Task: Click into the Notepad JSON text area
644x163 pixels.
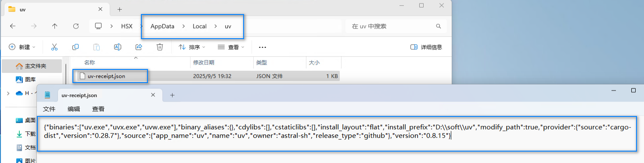Action: tap(337, 134)
